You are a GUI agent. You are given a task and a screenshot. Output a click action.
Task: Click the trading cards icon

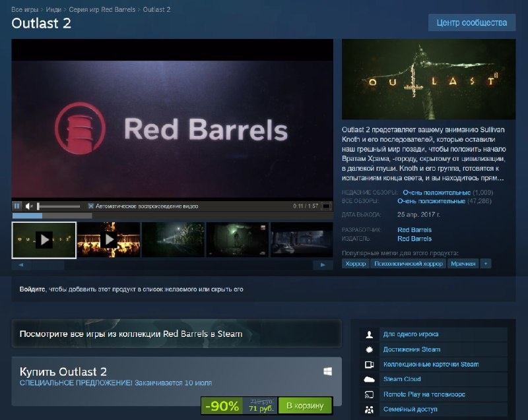(369, 365)
